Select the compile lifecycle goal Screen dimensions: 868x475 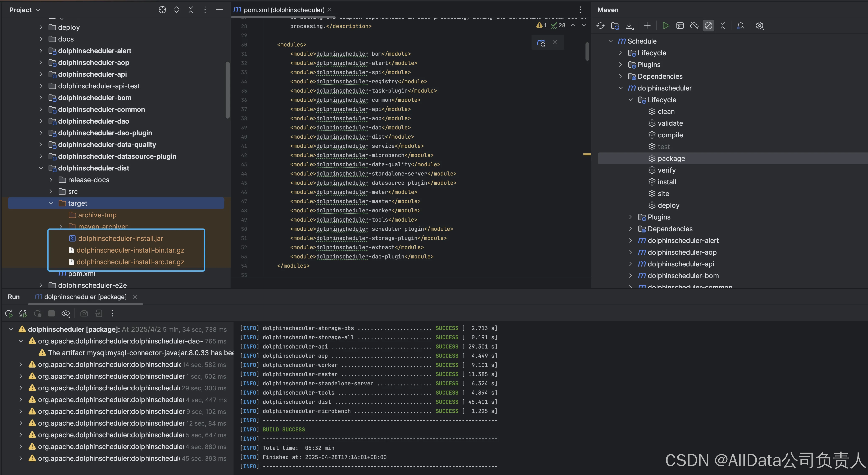tap(670, 135)
